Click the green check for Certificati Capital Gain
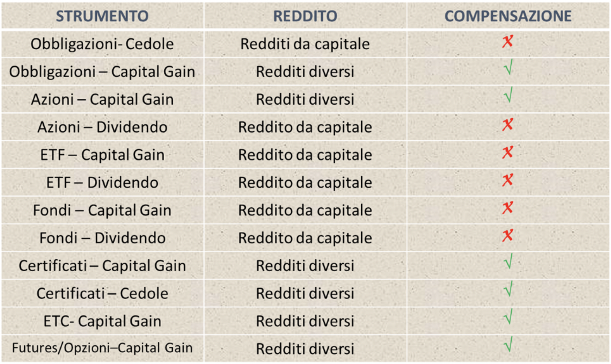Viewport: 611px width, 364px height. 509,261
